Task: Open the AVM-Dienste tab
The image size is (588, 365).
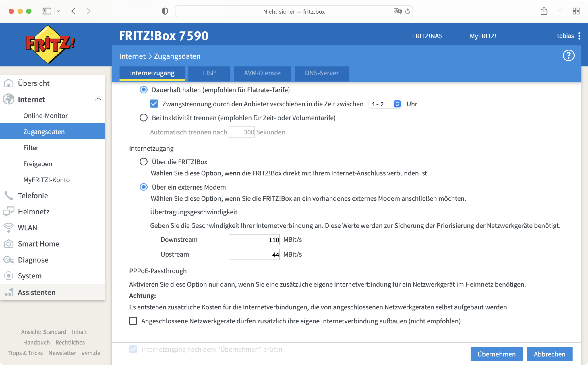Action: pos(262,73)
